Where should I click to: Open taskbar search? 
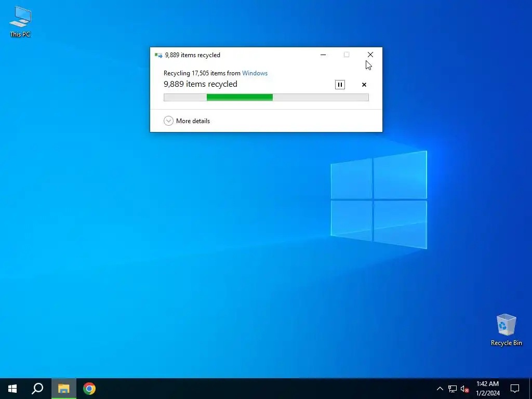tap(37, 389)
